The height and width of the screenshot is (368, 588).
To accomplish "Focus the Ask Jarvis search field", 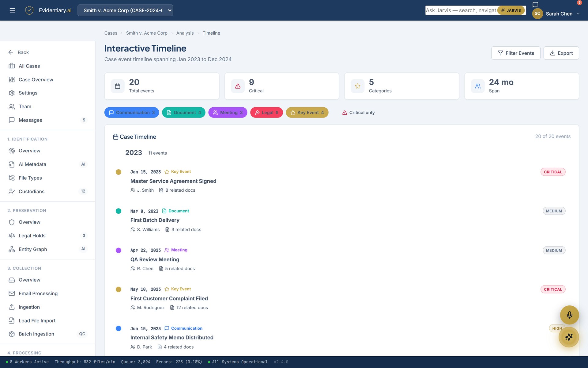I will (x=461, y=10).
